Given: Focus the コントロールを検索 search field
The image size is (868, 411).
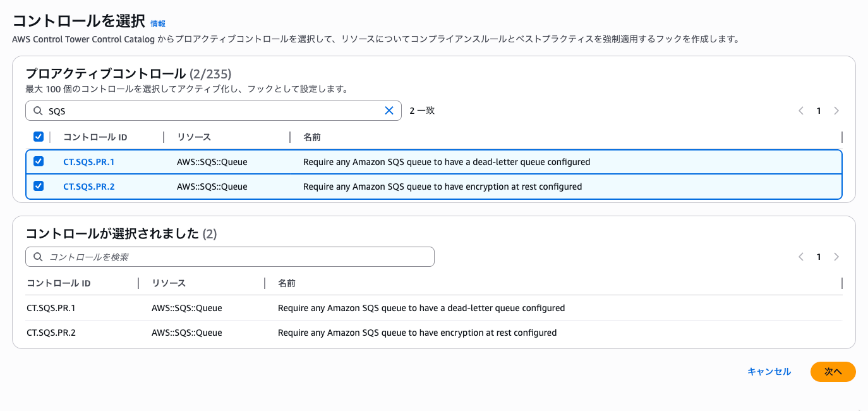Looking at the screenshot, I should [x=230, y=257].
